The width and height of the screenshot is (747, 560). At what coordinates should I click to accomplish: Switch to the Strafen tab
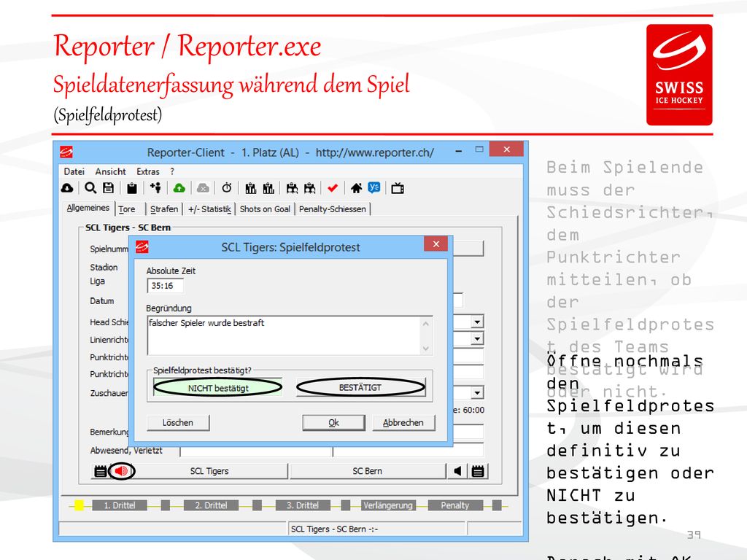point(164,209)
